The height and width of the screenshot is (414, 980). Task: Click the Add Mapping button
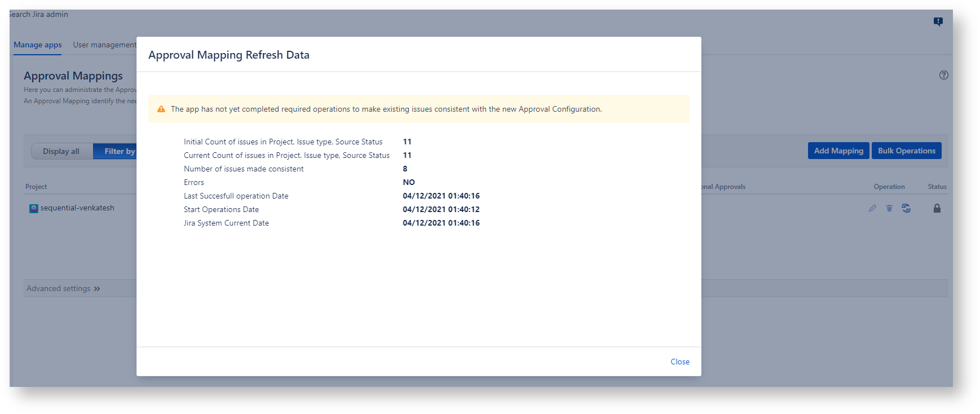[838, 151]
